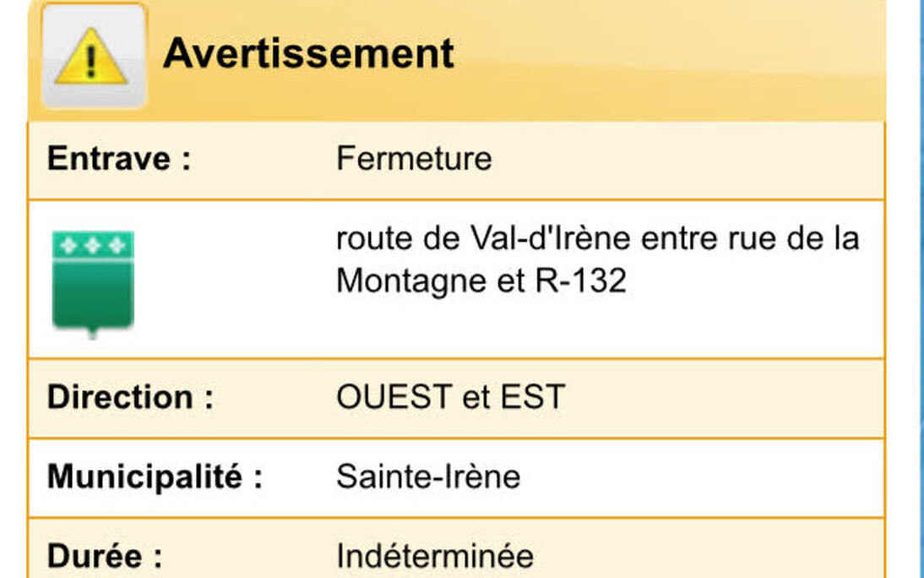The image size is (924, 578).
Task: Click the Direction label
Action: 130,397
